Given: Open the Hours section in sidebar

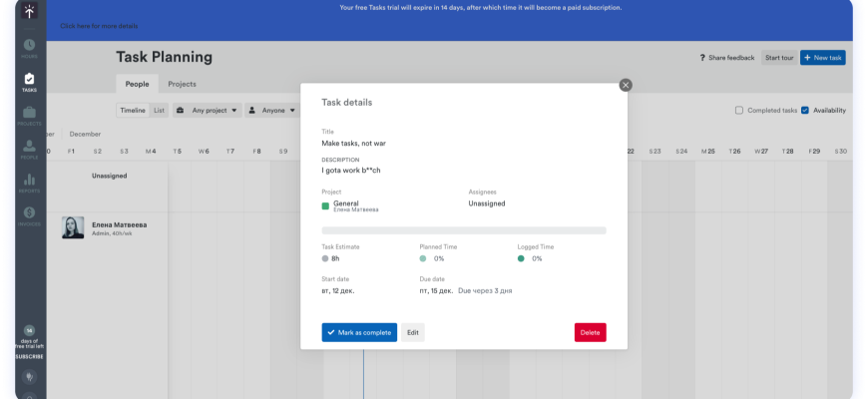Looking at the screenshot, I should coord(29,47).
